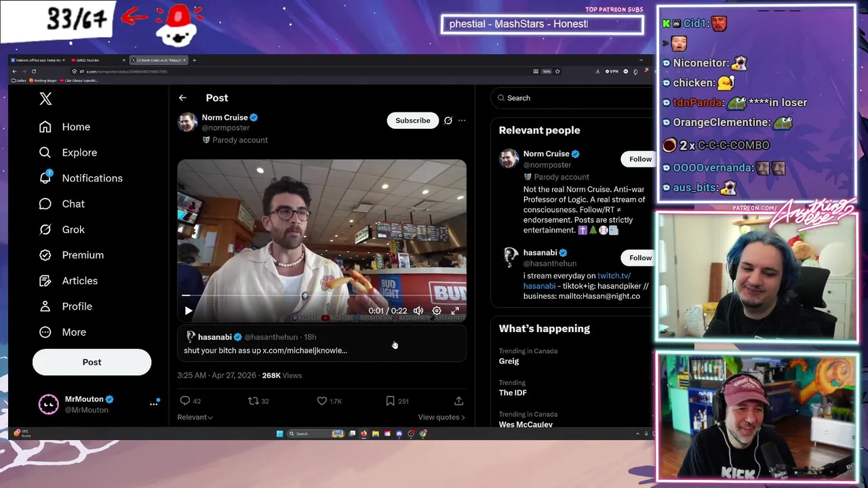
Task: Open Chat in X sidebar
Action: point(62,204)
